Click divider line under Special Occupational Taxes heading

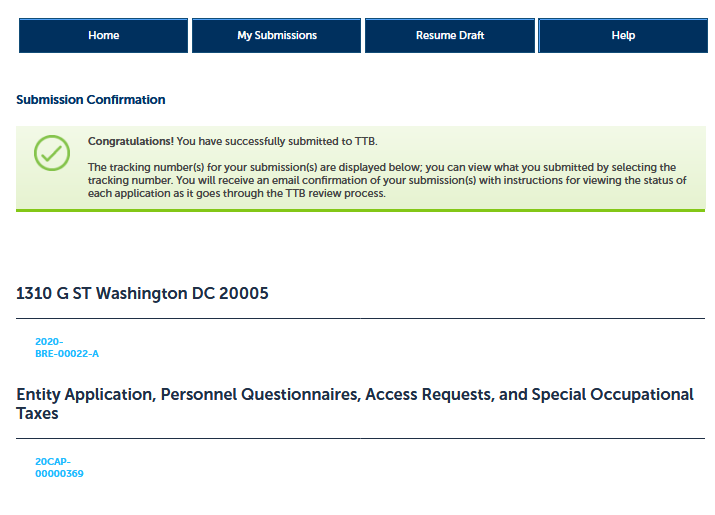[360, 438]
